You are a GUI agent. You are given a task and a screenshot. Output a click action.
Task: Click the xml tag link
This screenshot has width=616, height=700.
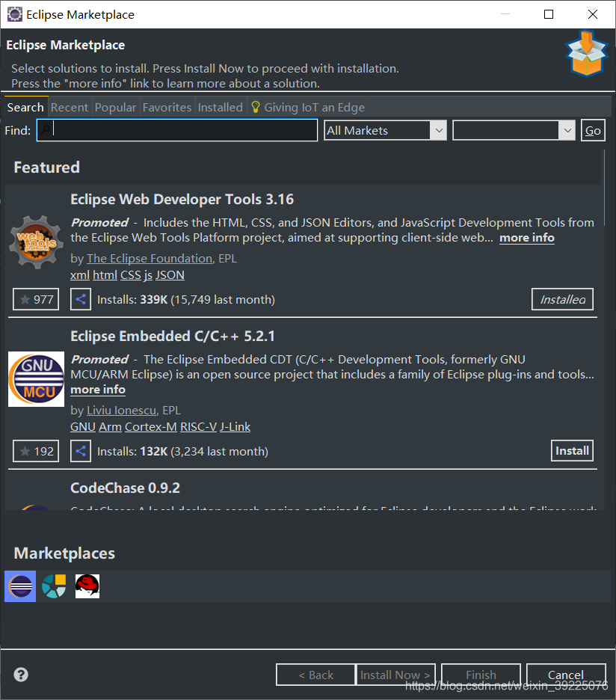pyautogui.click(x=80, y=275)
